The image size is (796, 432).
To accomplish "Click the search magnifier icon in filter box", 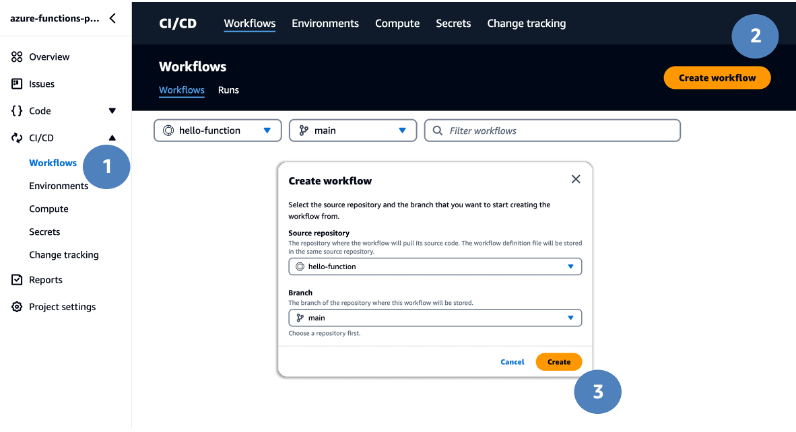I will (437, 130).
